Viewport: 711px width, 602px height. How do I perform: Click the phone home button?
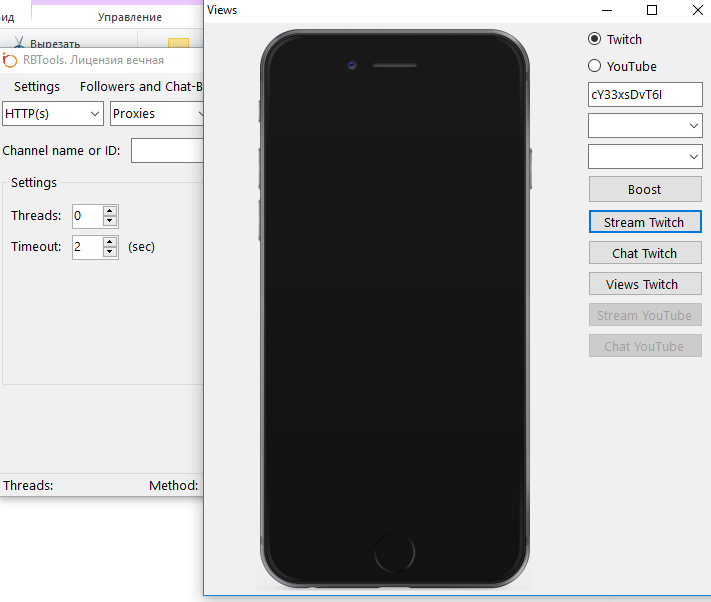(x=394, y=553)
